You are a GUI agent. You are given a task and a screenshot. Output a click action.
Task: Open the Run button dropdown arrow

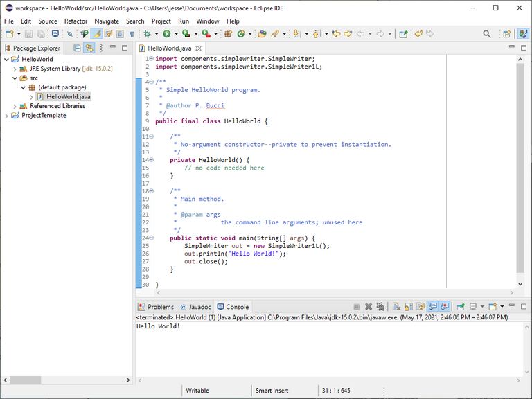(x=176, y=33)
